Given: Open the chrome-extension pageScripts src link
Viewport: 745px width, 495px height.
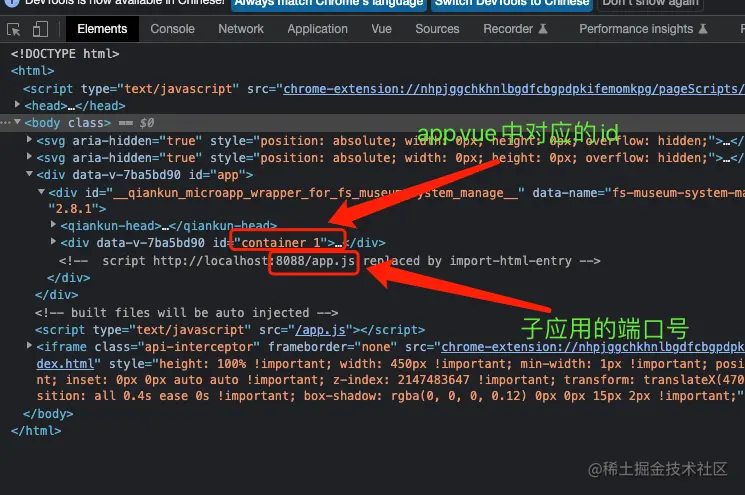Looking at the screenshot, I should 514,89.
